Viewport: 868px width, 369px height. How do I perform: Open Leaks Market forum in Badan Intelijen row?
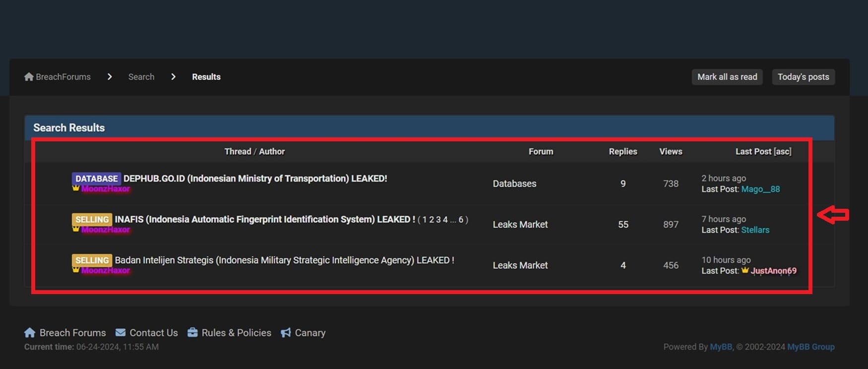pyautogui.click(x=520, y=265)
